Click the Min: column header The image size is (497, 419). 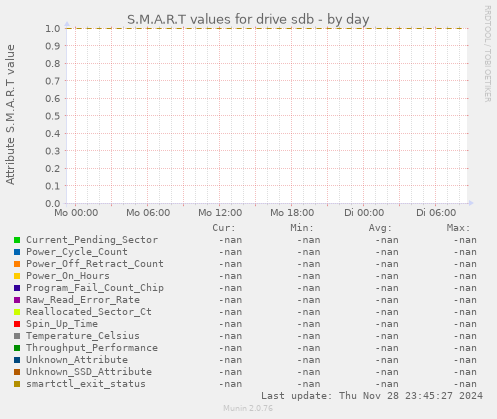302,228
